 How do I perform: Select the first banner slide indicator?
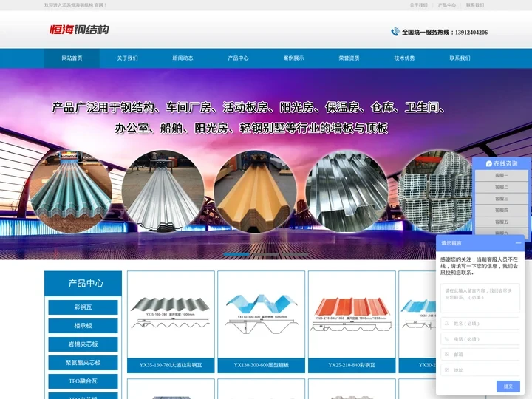click(x=236, y=254)
